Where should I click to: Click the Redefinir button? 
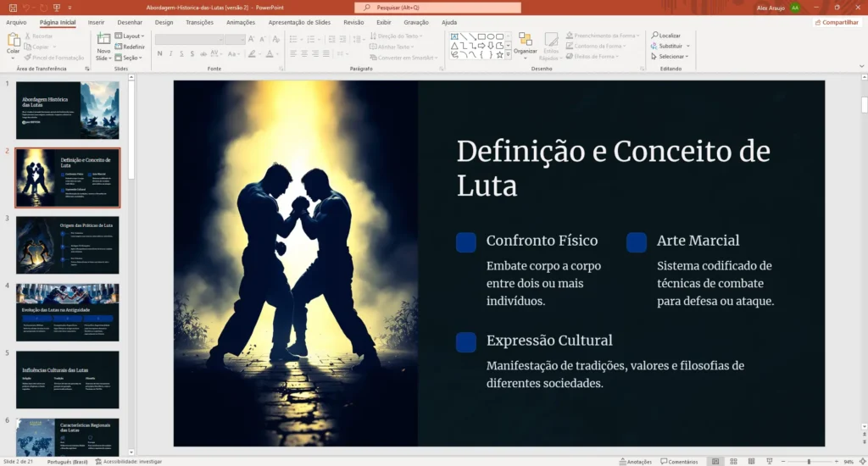click(133, 47)
